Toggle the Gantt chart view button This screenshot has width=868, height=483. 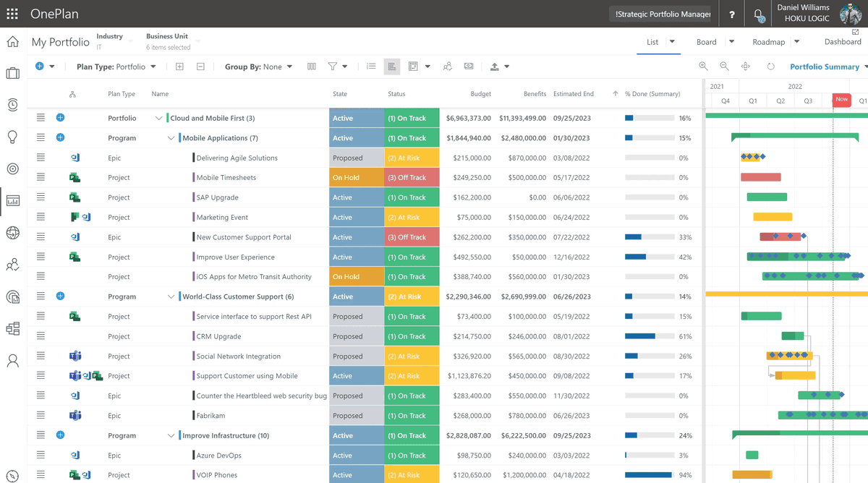pyautogui.click(x=392, y=67)
